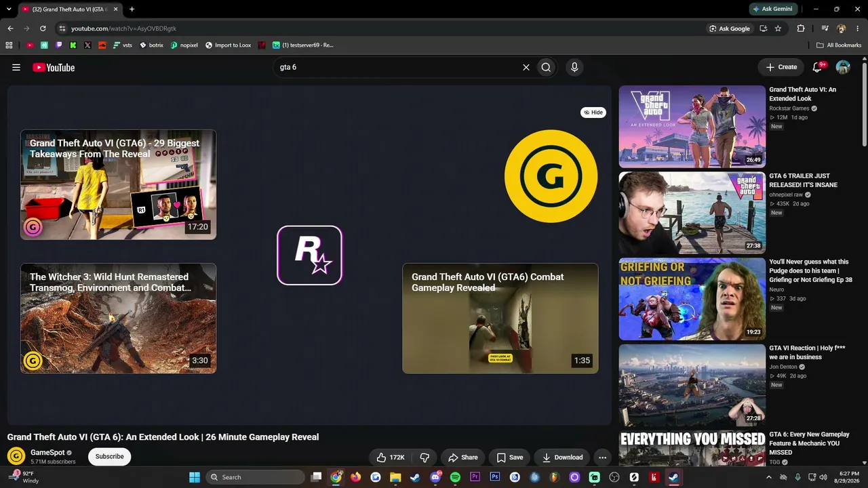Go back to the previous page
The width and height of the screenshot is (868, 488).
10,28
